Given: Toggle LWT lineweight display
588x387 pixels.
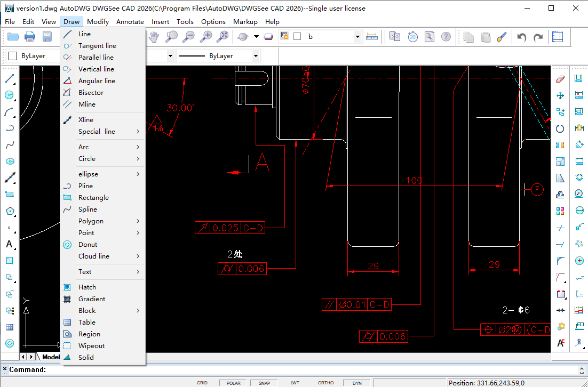Looking at the screenshot, I should coord(295,383).
